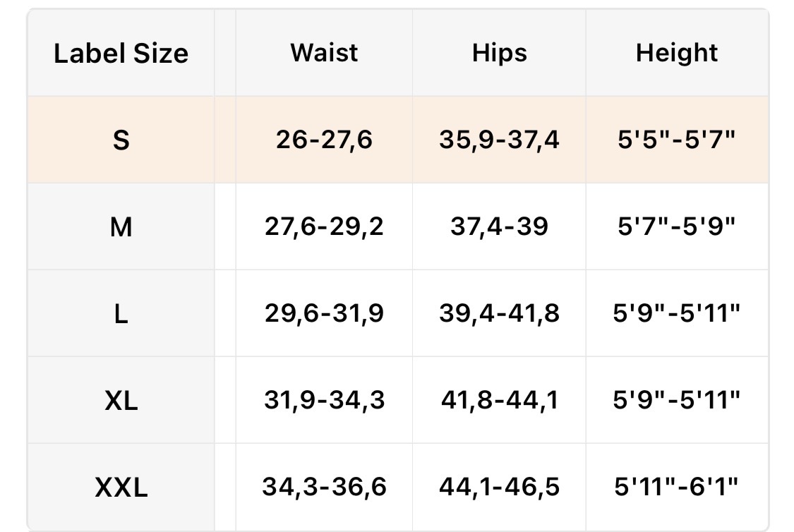Image resolution: width=794 pixels, height=532 pixels.
Task: Click waist value 27,6-29,2 for size M
Action: point(324,226)
